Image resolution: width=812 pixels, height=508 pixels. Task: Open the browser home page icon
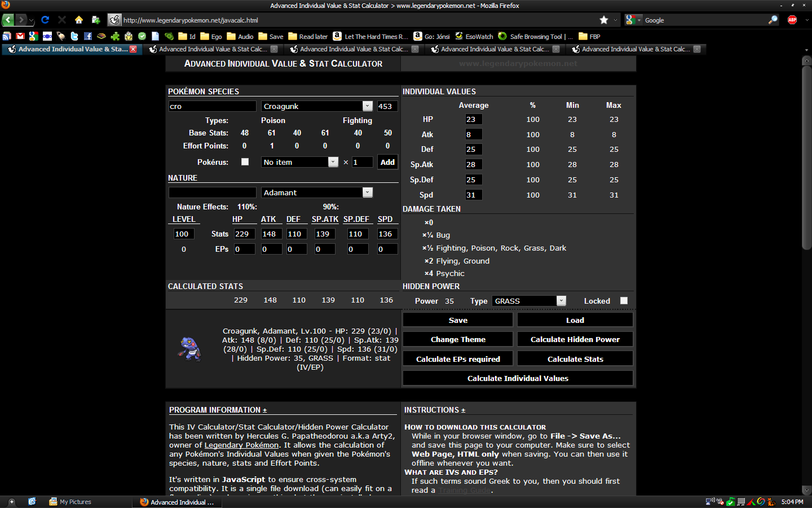[79, 20]
